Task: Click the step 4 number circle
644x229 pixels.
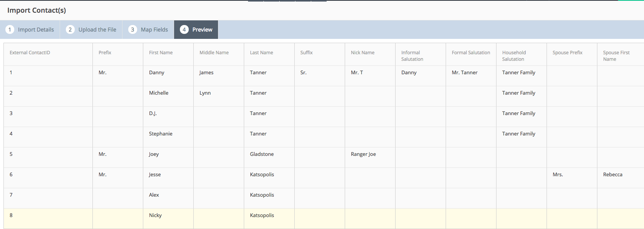Action: (184, 30)
